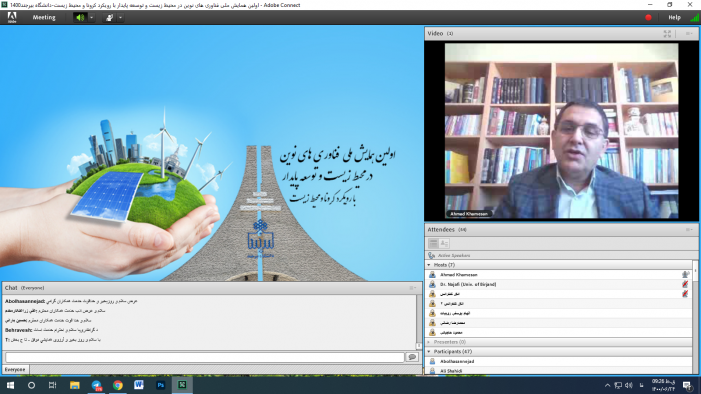701x394 pixels.
Task: Open the Windows notification center
Action: tap(687, 385)
